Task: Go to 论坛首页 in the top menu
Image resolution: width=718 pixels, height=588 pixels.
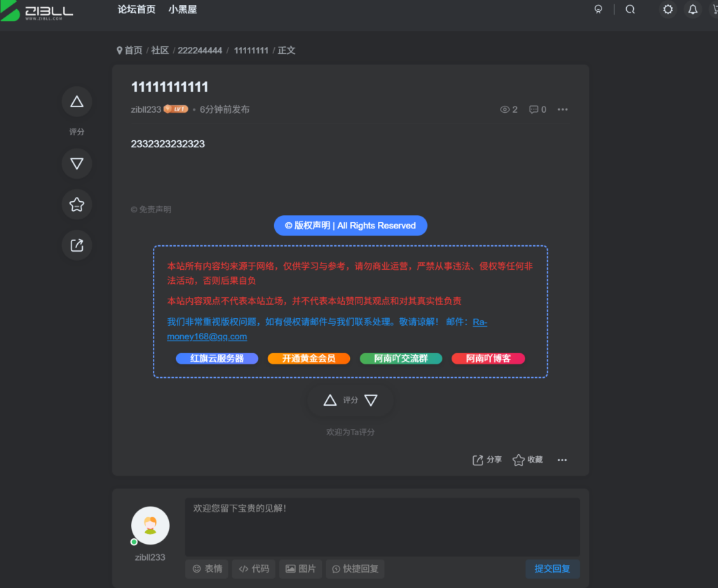Action: pos(136,10)
